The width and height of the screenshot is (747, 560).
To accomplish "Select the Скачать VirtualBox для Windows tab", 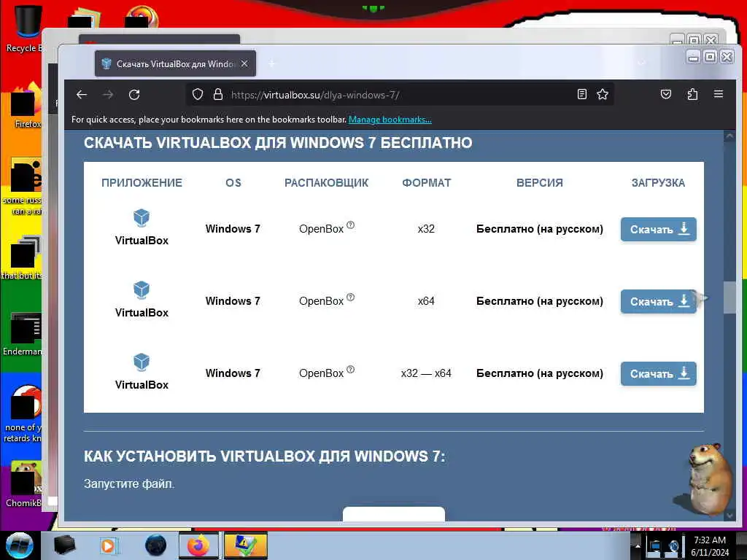I will (x=175, y=64).
